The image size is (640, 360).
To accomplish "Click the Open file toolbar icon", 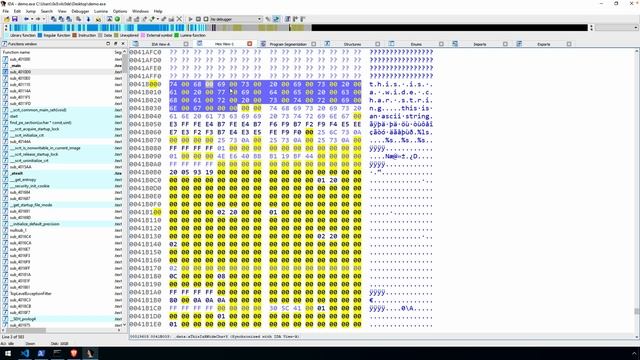I will (x=7, y=19).
